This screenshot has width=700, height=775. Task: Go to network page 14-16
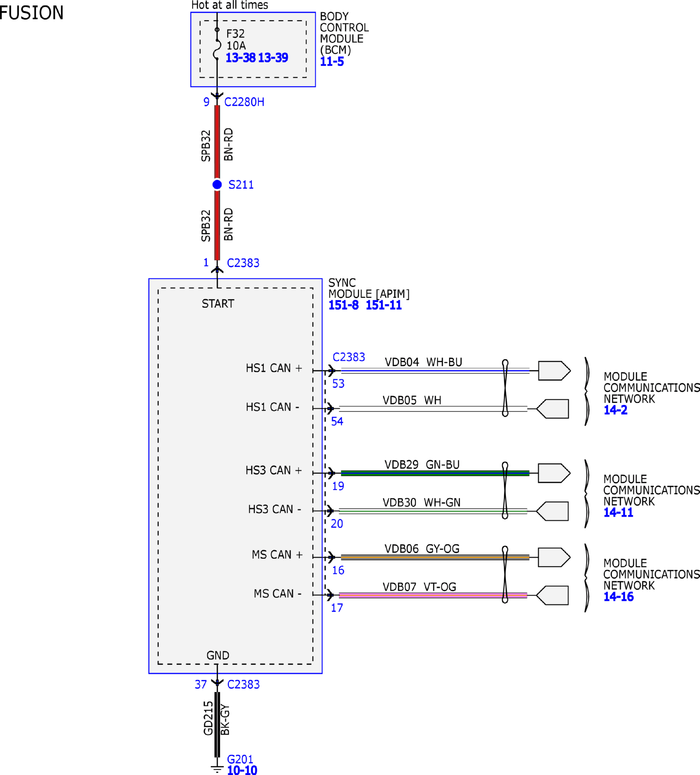pos(618,597)
